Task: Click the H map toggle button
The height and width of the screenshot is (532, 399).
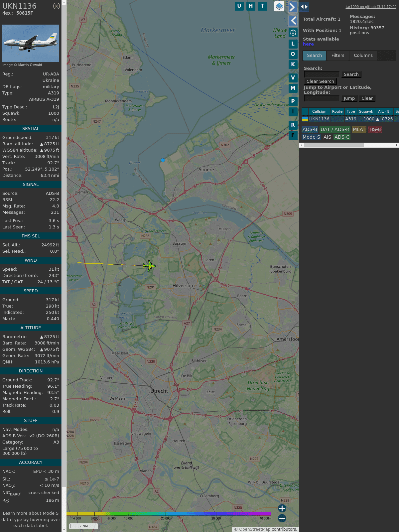Action: (x=251, y=6)
